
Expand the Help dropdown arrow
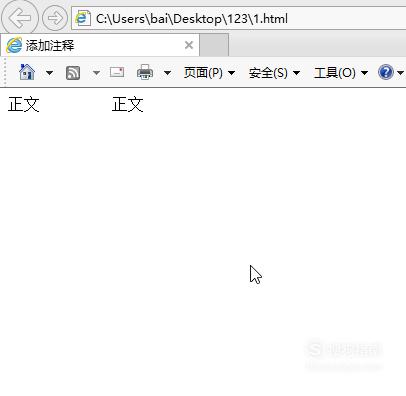pyautogui.click(x=400, y=72)
